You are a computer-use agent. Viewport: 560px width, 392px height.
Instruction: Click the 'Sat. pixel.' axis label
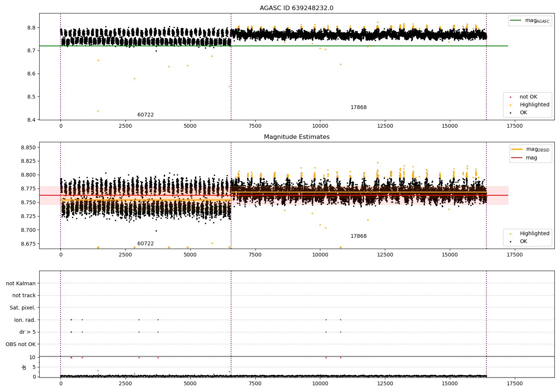23,308
